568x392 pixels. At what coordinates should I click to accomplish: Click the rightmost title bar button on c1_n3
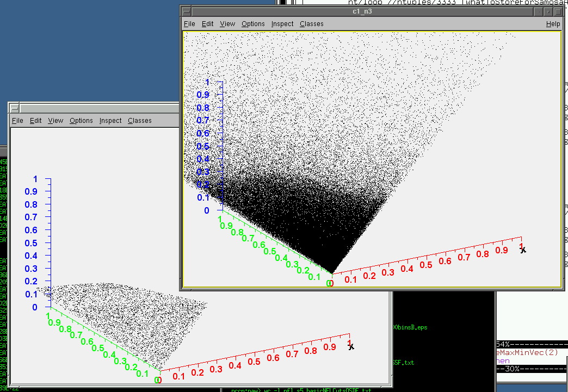pyautogui.click(x=557, y=11)
